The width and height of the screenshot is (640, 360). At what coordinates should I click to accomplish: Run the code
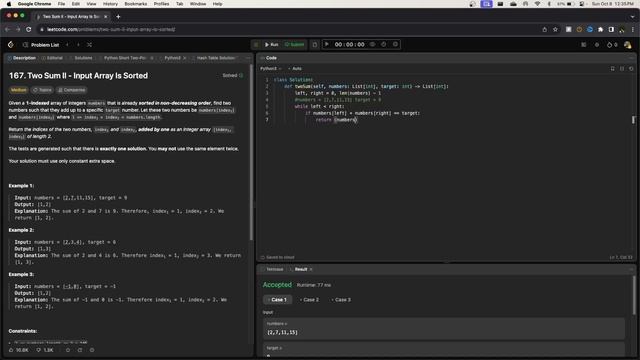pyautogui.click(x=271, y=44)
